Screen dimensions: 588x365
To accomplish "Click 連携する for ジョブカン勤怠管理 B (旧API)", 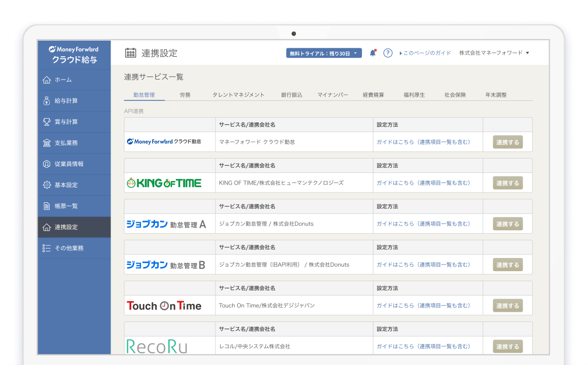I will pyautogui.click(x=507, y=265).
